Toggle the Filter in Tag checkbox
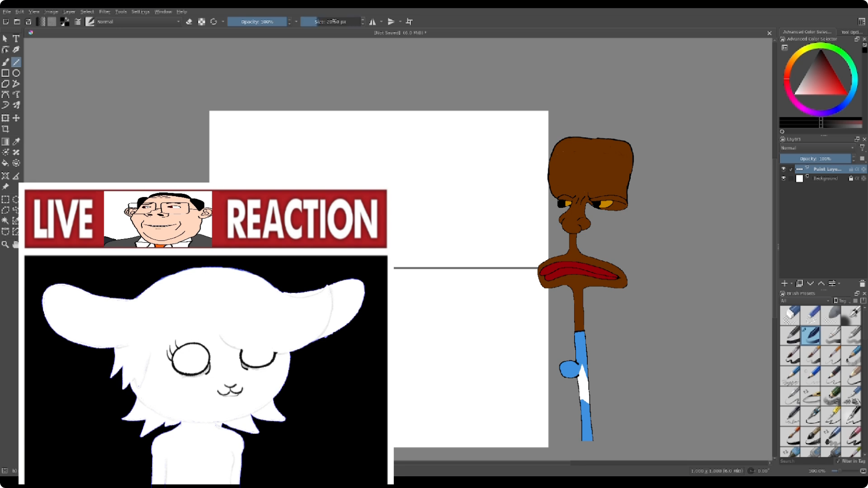 pyautogui.click(x=838, y=461)
